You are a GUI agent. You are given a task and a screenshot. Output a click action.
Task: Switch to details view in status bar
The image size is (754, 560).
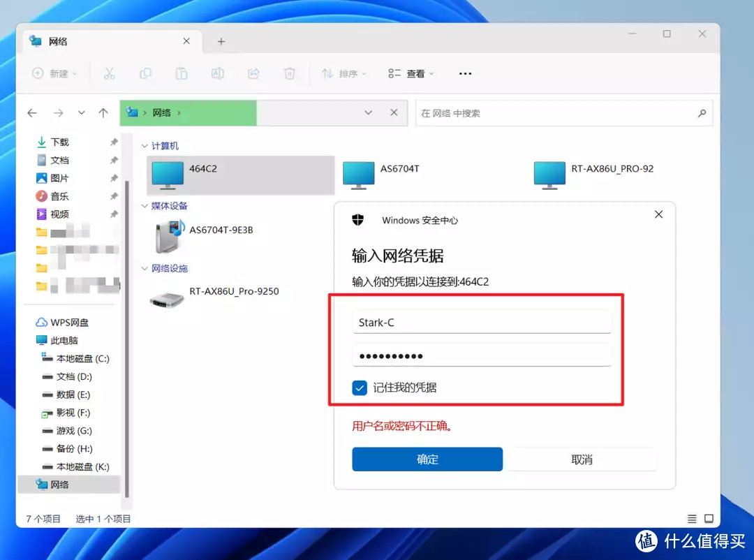coord(692,519)
